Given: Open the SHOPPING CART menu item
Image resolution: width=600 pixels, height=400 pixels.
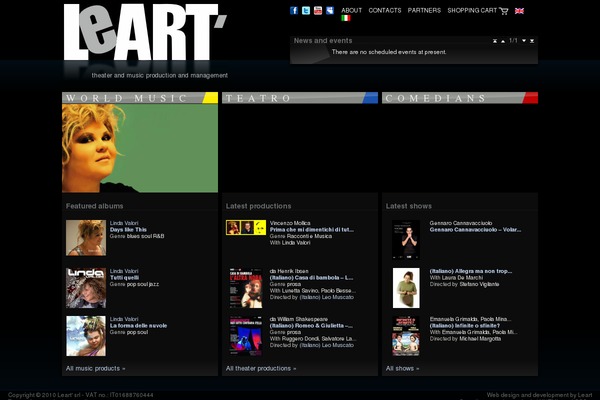Looking at the screenshot, I should click(x=472, y=10).
